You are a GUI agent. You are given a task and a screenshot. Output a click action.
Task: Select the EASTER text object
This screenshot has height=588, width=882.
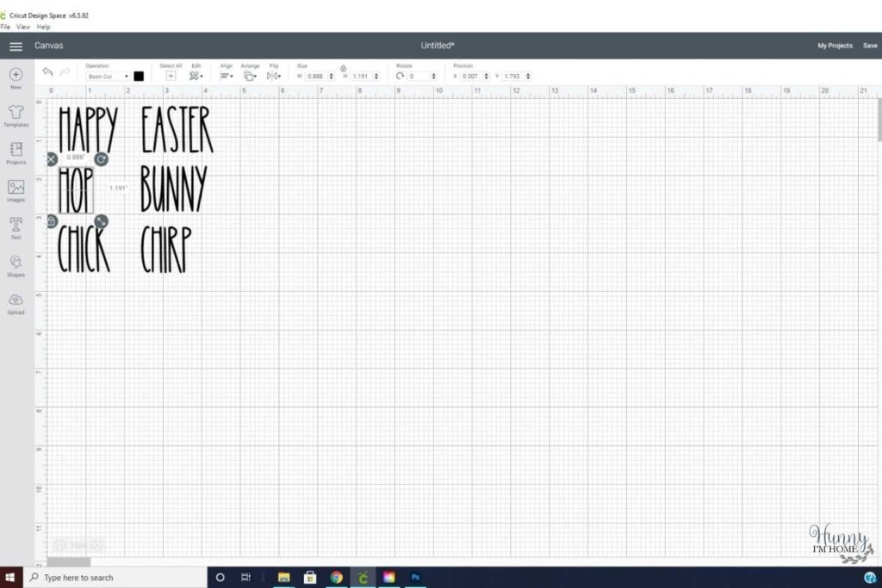[x=177, y=129]
